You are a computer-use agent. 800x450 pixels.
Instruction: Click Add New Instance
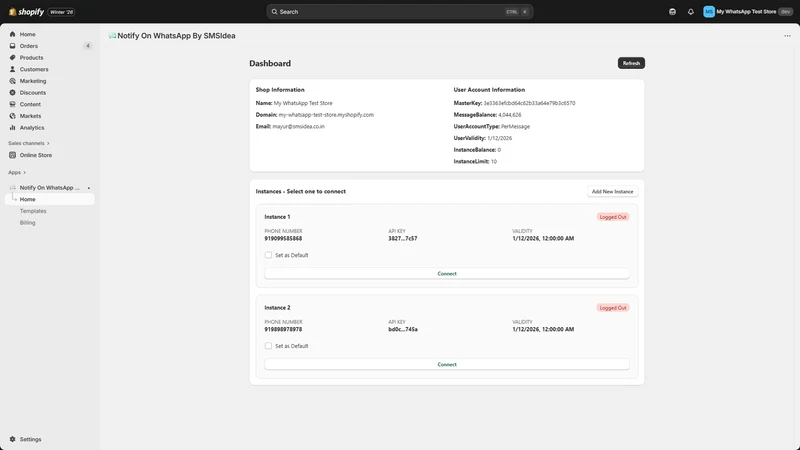[612, 192]
